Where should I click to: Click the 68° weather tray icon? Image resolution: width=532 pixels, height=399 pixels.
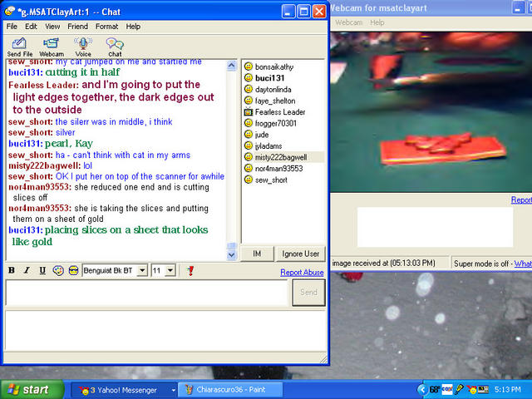(435, 390)
